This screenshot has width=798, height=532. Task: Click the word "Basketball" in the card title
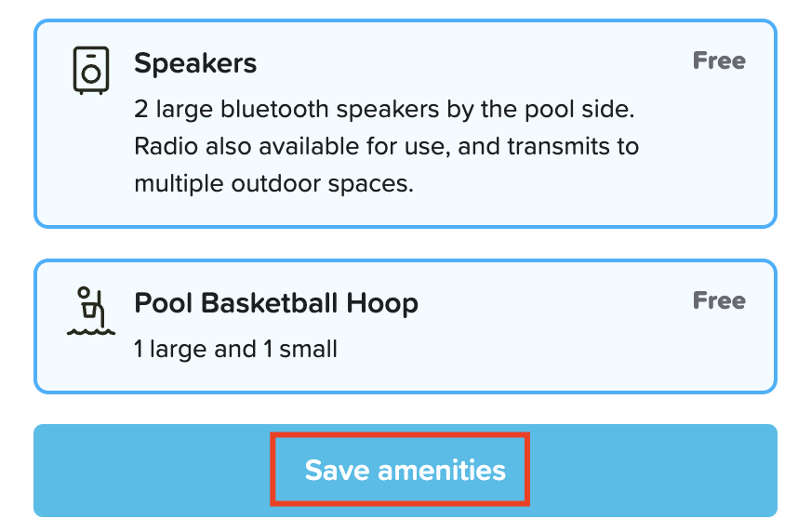pos(298,303)
